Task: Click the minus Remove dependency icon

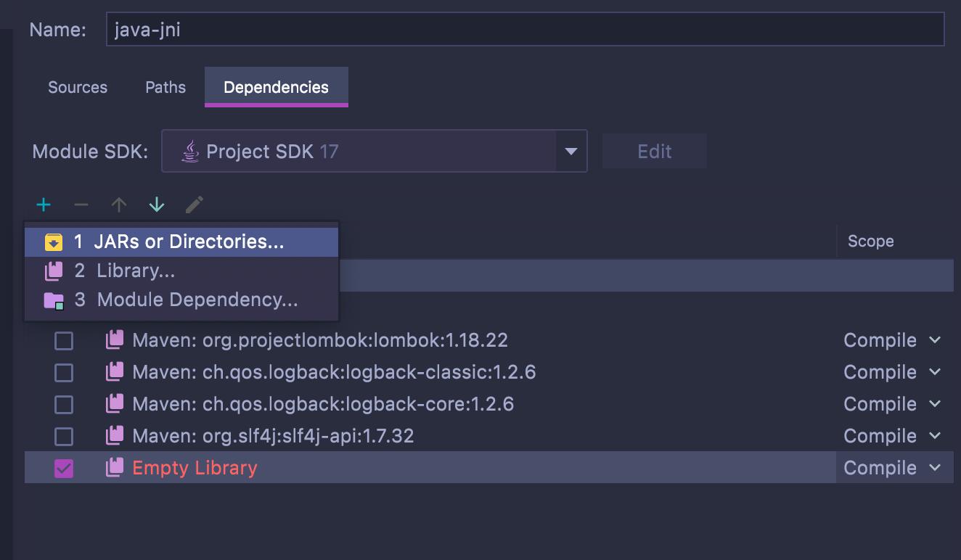Action: tap(81, 205)
